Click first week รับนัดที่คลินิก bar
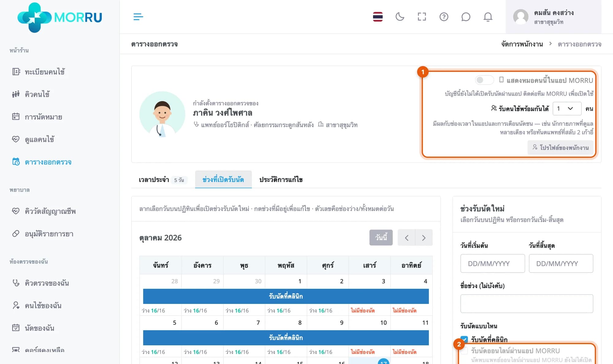This screenshot has height=364, width=613. [286, 296]
